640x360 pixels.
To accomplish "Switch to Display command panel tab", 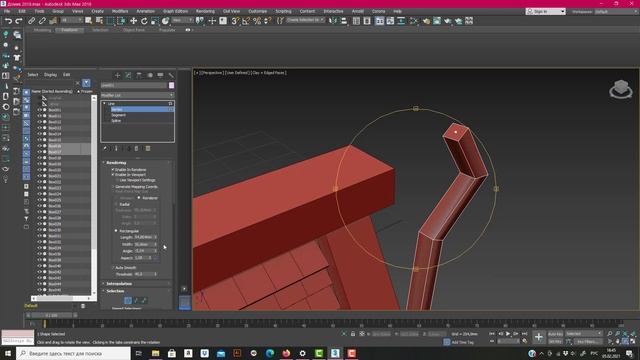I will coord(160,75).
